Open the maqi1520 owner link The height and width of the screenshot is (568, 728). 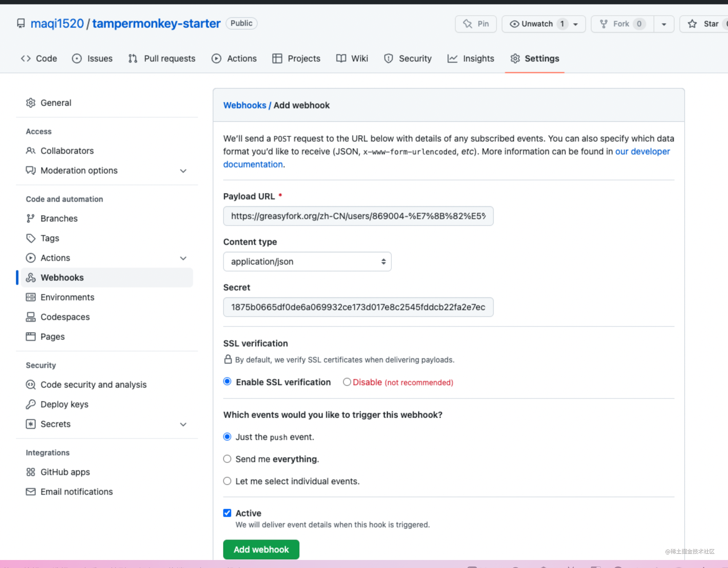click(x=57, y=24)
